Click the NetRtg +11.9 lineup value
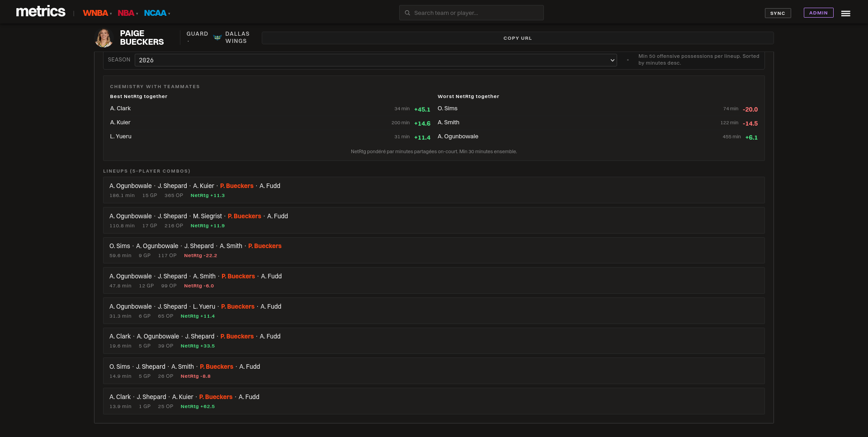 click(208, 226)
